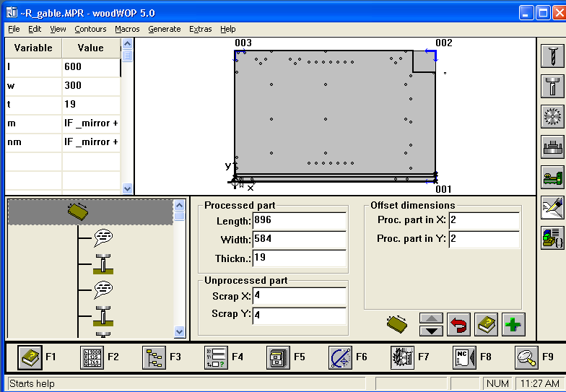Open the sketch pencil tool icon
566x392 pixels.
(x=552, y=208)
